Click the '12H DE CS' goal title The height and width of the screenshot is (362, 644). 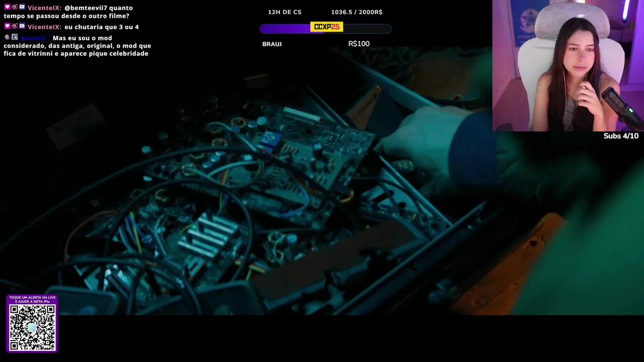click(x=285, y=12)
